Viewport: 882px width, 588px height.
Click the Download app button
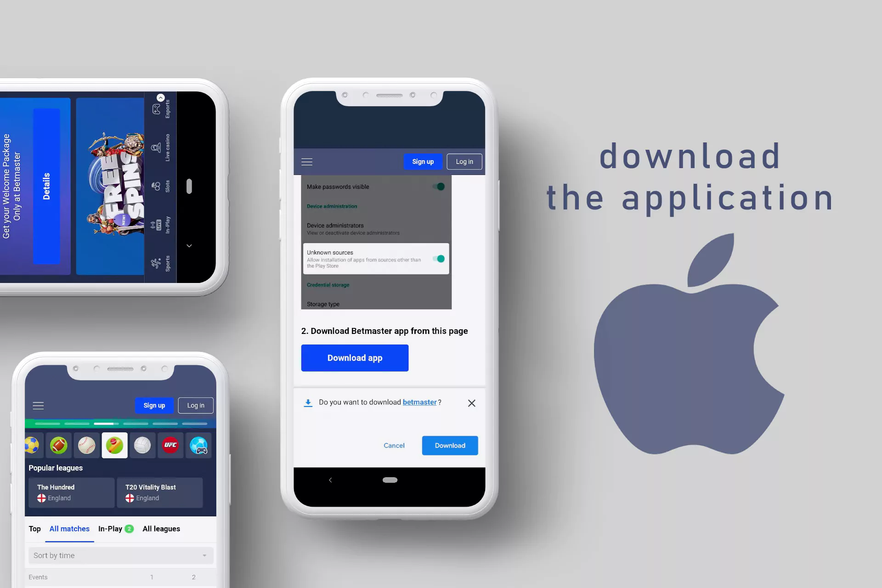point(355,358)
